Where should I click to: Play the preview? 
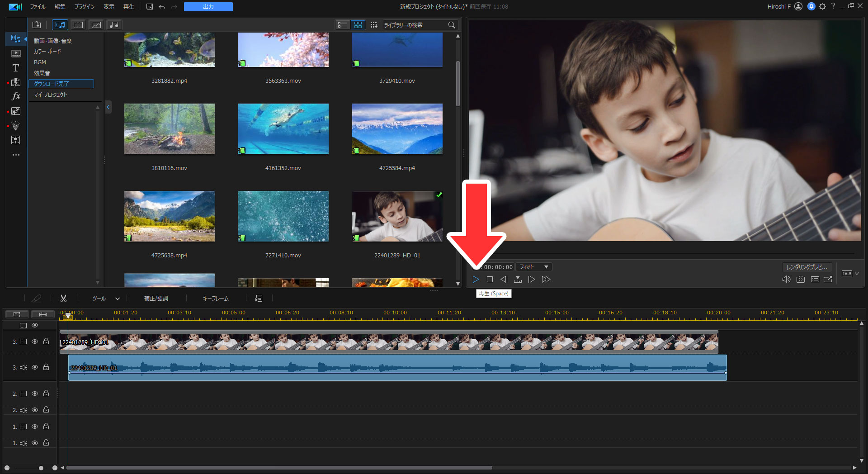pyautogui.click(x=476, y=280)
